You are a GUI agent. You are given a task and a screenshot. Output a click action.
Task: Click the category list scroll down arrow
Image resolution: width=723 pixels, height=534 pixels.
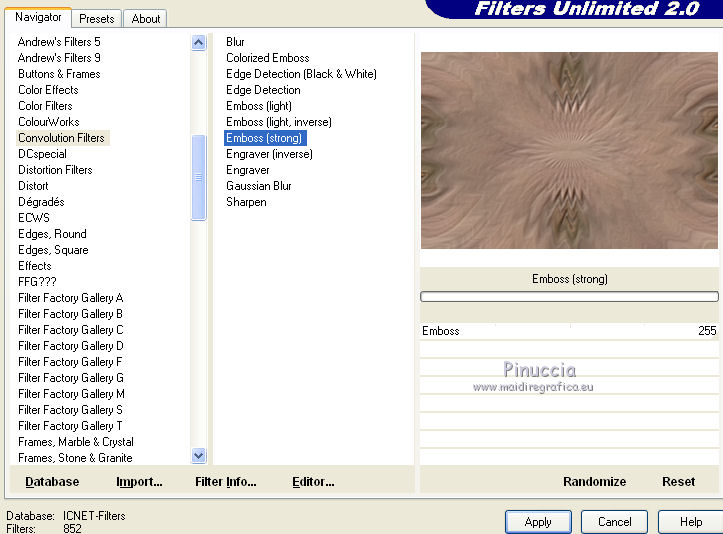pyautogui.click(x=198, y=456)
